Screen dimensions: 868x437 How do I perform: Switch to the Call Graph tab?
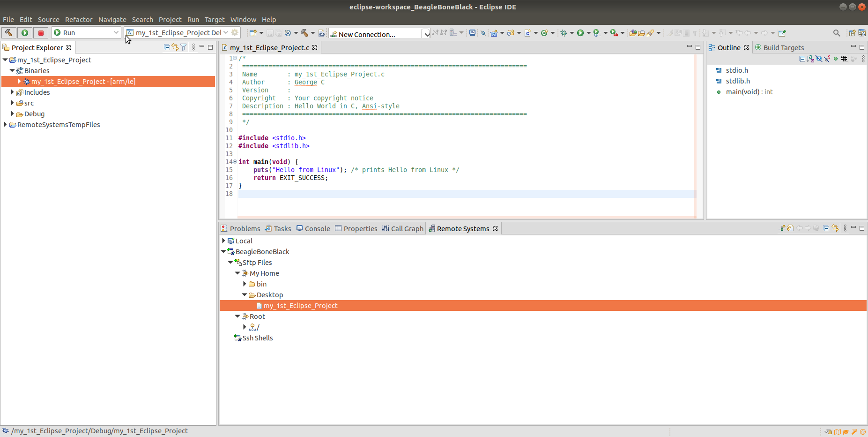(x=403, y=229)
